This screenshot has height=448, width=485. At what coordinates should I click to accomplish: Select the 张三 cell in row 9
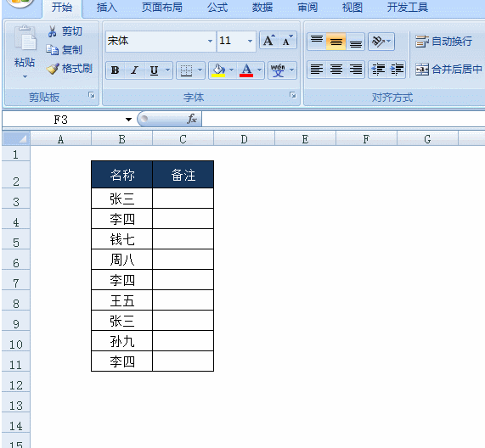pos(121,321)
